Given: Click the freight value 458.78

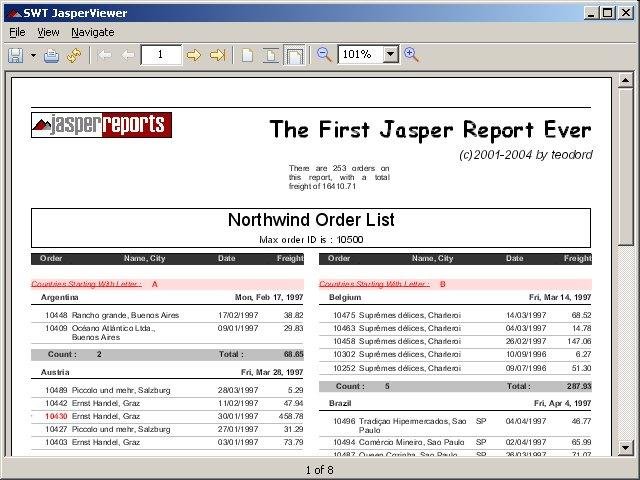Looking at the screenshot, I should [291, 416].
